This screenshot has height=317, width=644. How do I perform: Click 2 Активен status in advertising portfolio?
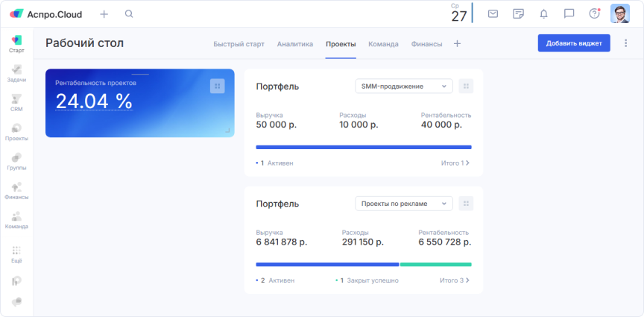click(x=275, y=280)
